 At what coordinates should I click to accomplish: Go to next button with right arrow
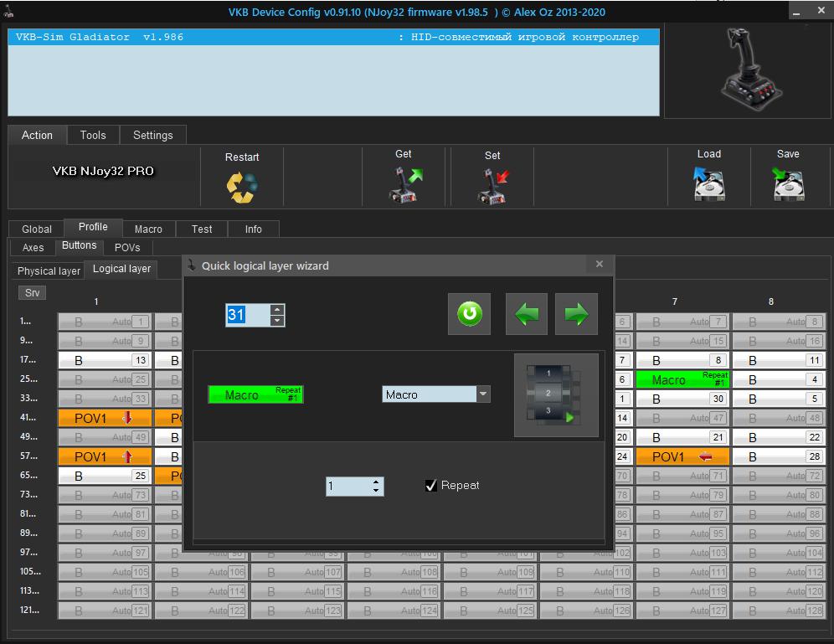(576, 314)
